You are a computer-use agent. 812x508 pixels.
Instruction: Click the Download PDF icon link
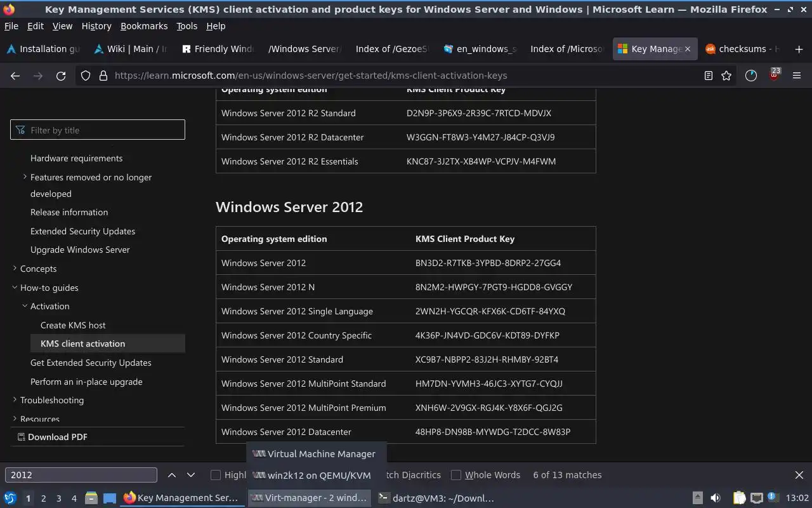[x=52, y=437]
